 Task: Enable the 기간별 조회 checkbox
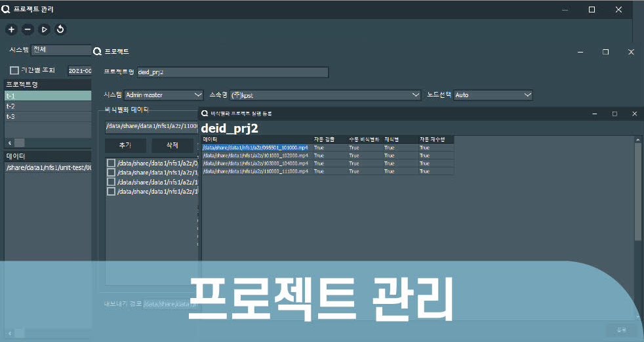click(14, 70)
